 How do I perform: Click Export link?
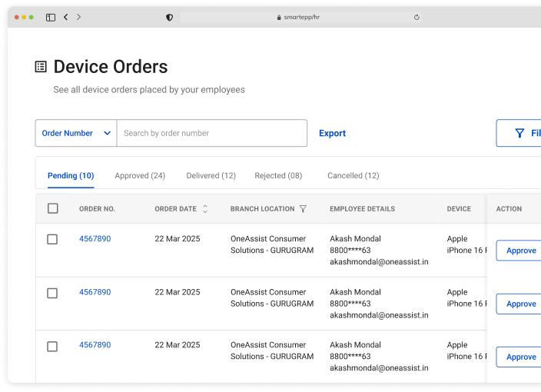332,133
